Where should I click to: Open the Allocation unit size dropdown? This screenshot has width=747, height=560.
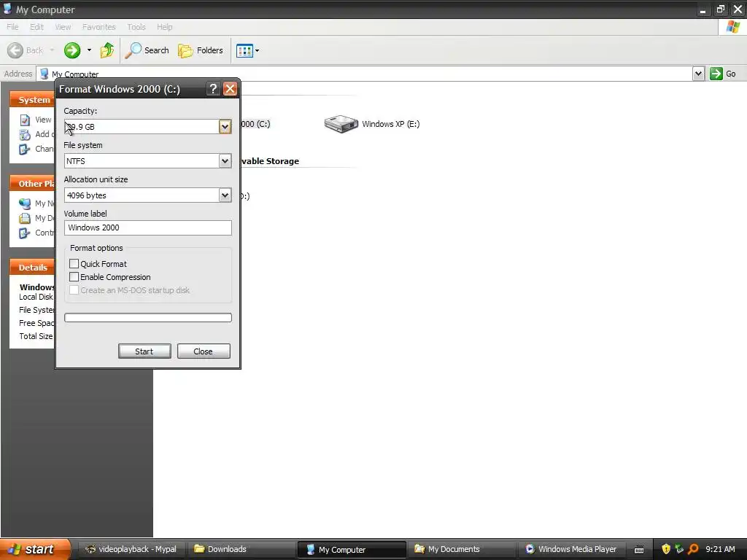click(225, 195)
